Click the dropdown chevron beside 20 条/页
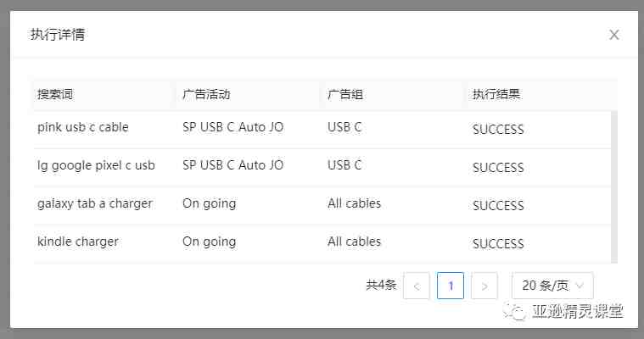The width and height of the screenshot is (644, 339). pos(580,286)
